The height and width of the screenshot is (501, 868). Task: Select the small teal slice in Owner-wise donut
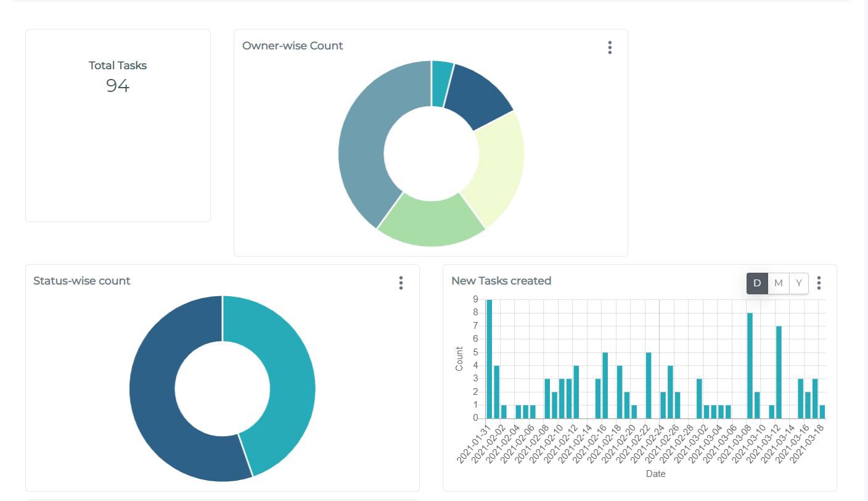(x=441, y=83)
